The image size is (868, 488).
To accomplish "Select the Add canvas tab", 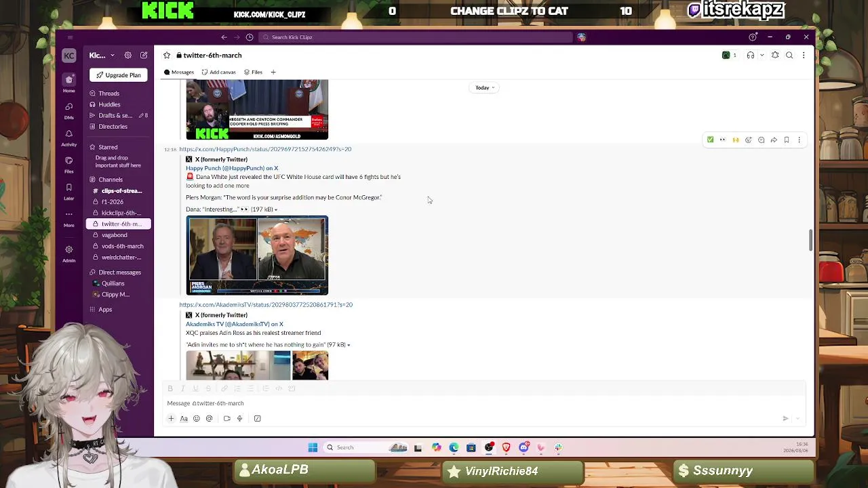I will 218,73.
